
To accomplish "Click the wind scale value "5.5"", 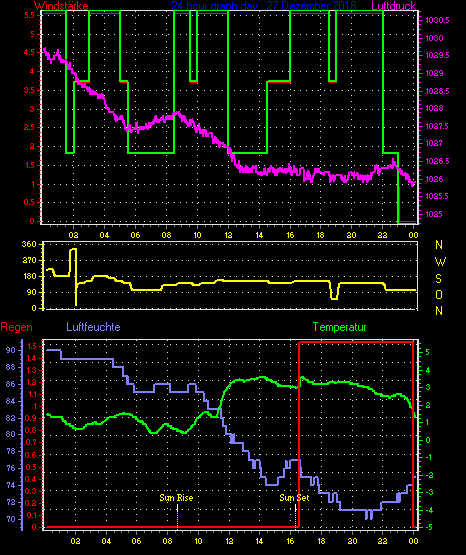I will pos(29,15).
